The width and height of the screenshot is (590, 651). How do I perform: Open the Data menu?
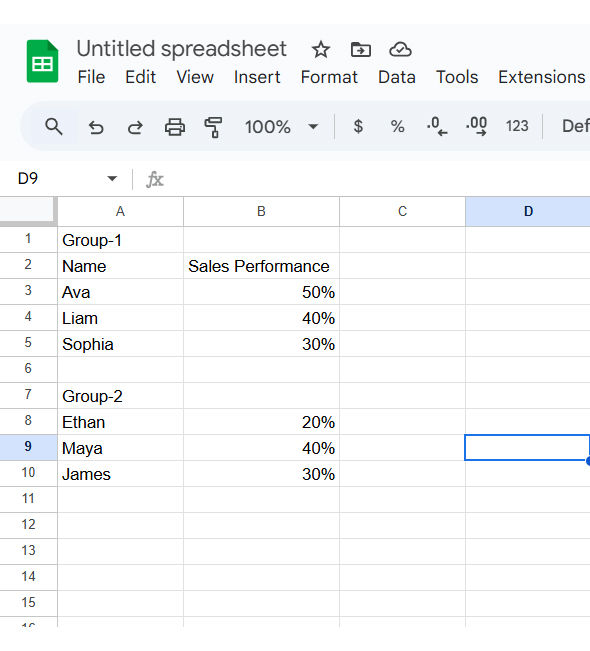[397, 77]
